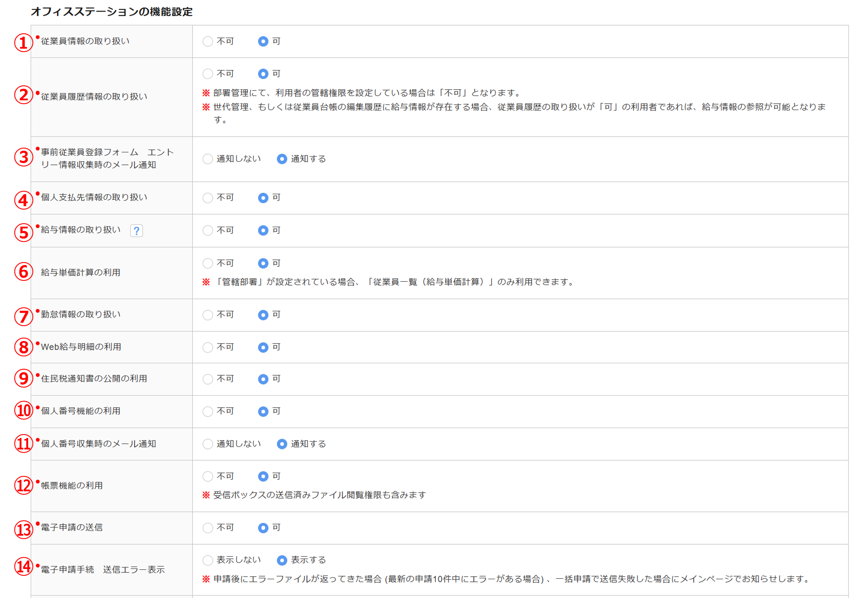Enable 個人番号機能の利用 with 可
This screenshot has height=598, width=868.
tap(263, 411)
